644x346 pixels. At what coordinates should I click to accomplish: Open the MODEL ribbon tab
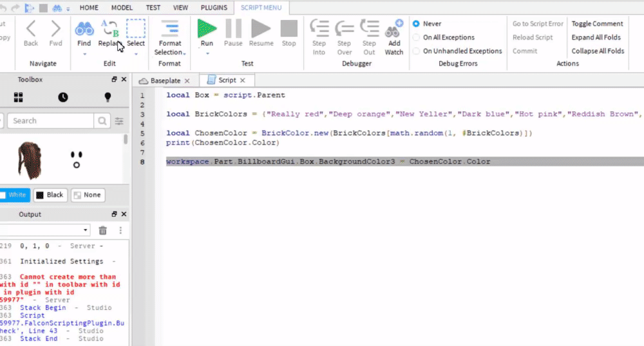[122, 7]
